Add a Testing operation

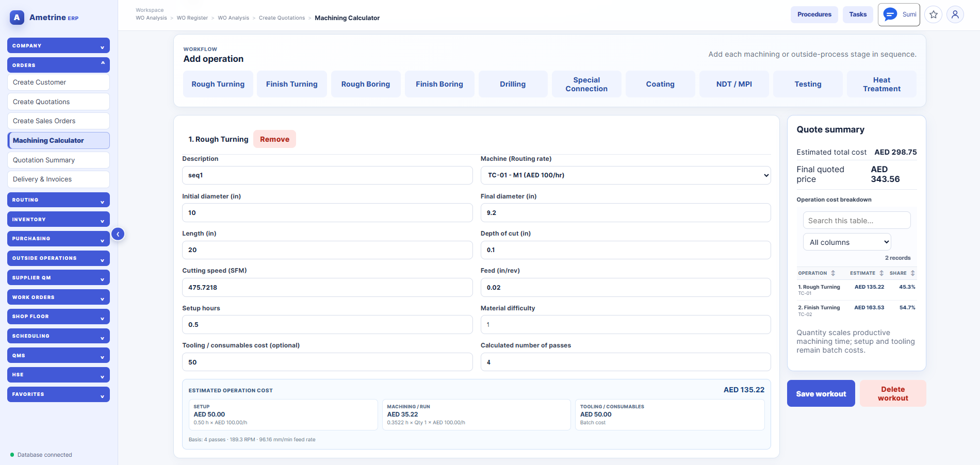(808, 84)
